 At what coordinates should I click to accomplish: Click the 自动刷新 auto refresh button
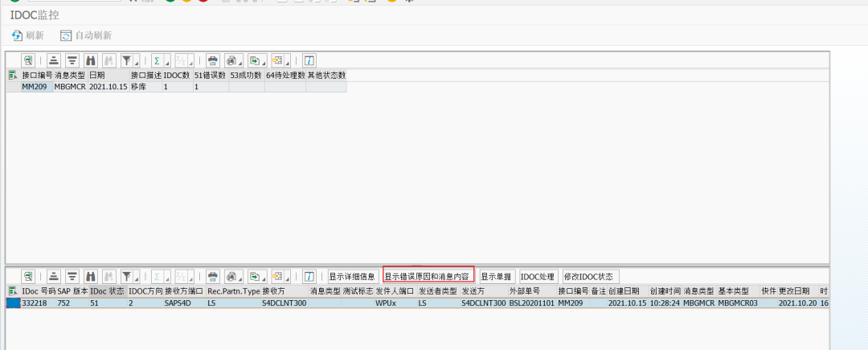(x=86, y=35)
